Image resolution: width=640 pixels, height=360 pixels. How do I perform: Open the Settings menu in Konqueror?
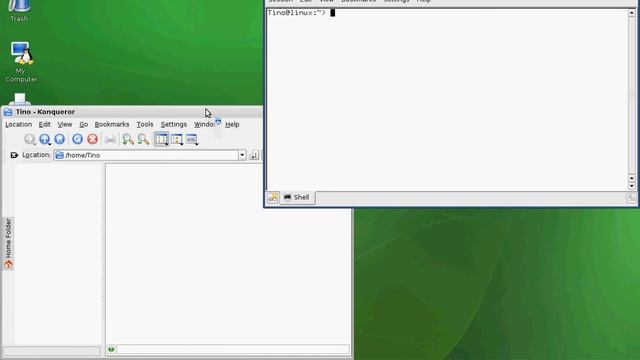(173, 124)
